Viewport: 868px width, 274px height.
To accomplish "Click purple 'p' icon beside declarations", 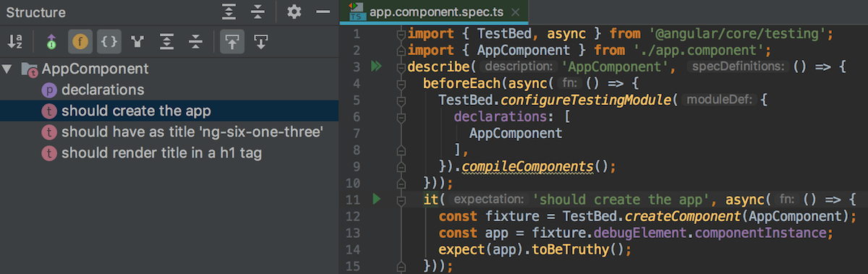I will [x=49, y=90].
